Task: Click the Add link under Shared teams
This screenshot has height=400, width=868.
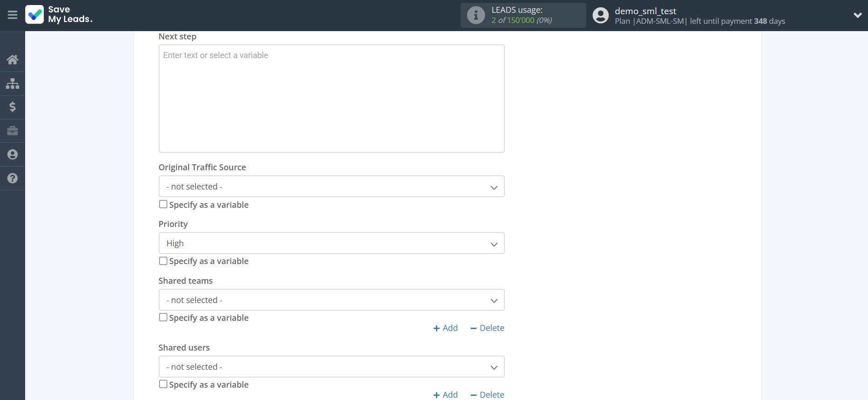Action: pos(445,328)
